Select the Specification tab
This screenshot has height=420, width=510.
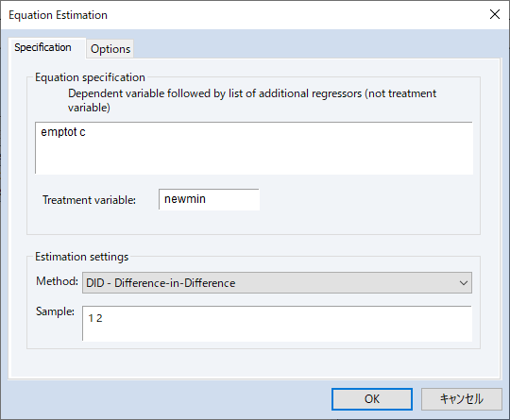(42, 47)
